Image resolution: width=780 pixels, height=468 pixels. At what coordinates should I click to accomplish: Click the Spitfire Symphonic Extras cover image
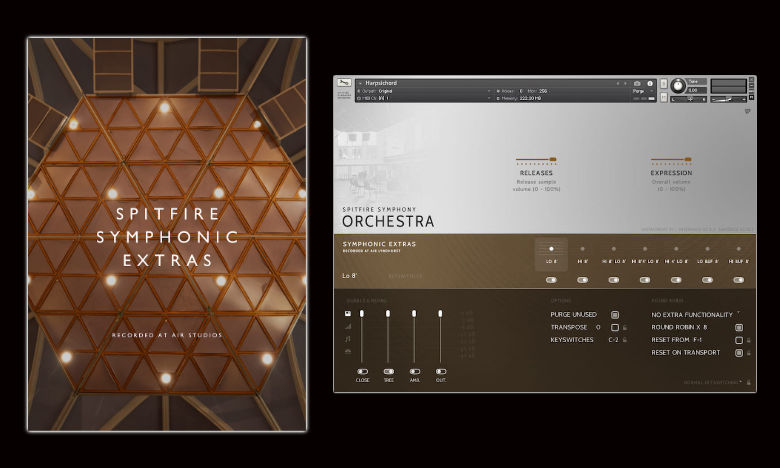click(167, 234)
